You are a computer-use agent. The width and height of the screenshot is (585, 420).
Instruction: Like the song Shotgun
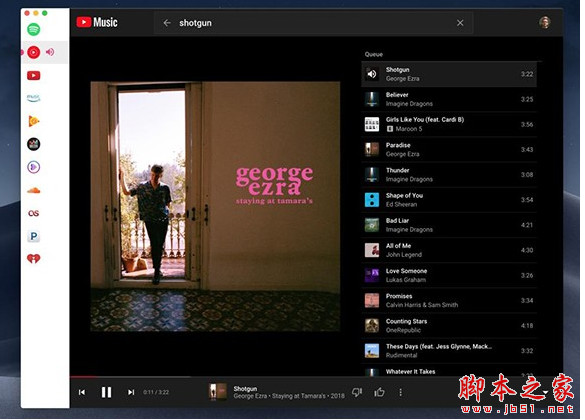click(379, 392)
